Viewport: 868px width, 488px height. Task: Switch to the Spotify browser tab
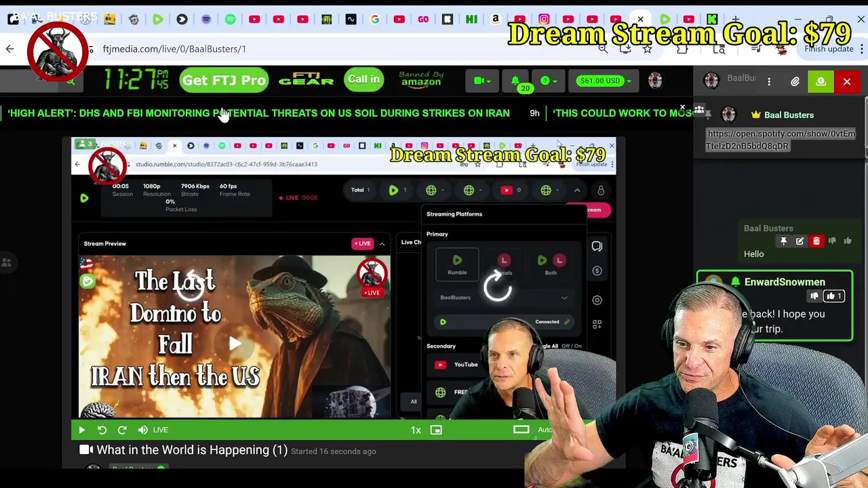pos(230,20)
